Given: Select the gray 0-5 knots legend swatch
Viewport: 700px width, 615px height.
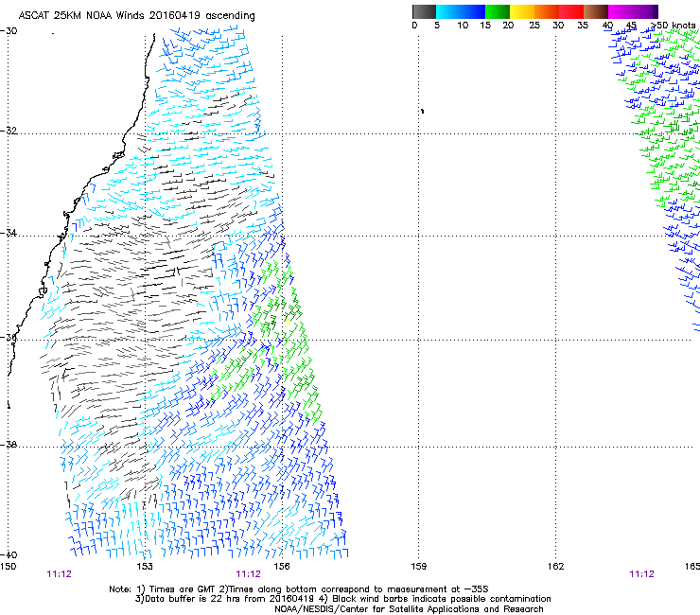Looking at the screenshot, I should pos(424,11).
